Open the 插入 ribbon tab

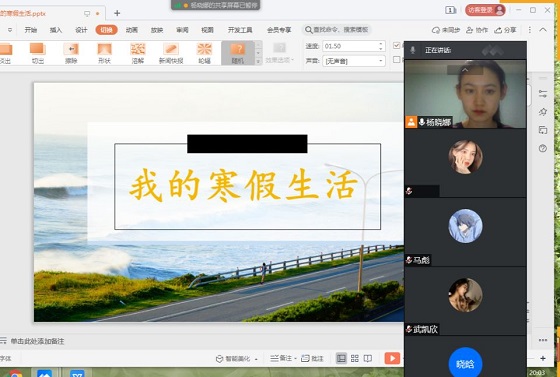pyautogui.click(x=56, y=30)
